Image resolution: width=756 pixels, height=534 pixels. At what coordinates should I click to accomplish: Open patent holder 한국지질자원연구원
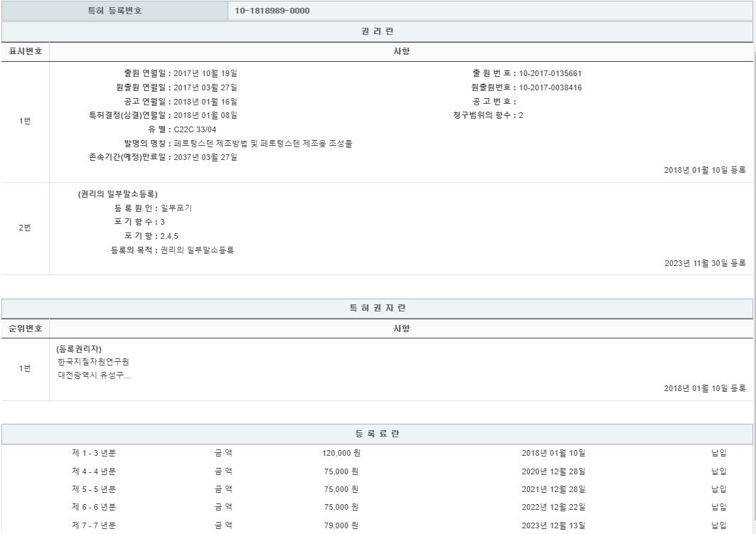click(x=93, y=362)
